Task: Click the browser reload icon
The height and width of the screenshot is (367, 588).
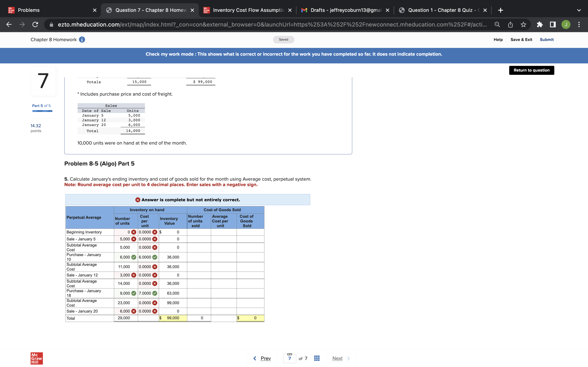Action: [35, 24]
